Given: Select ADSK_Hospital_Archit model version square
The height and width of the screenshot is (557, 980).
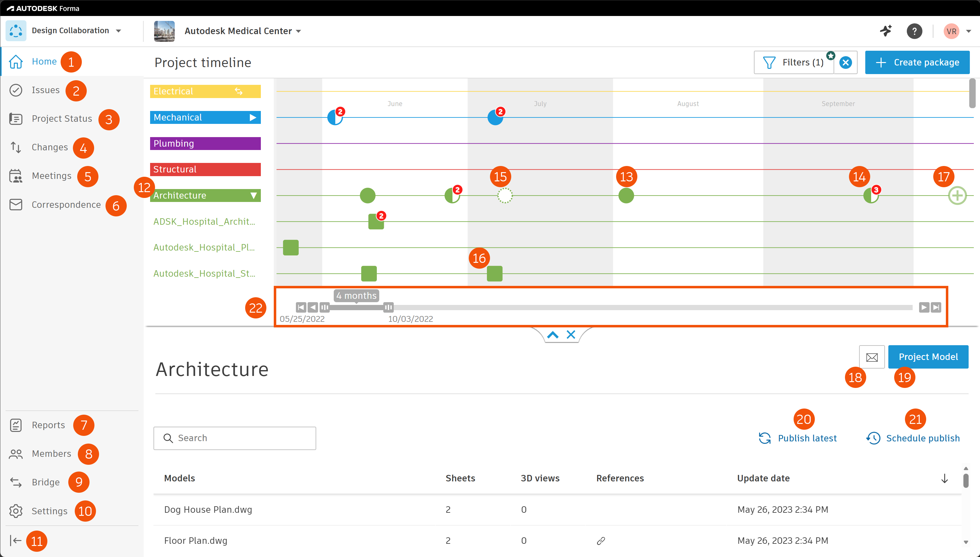Looking at the screenshot, I should [x=376, y=222].
